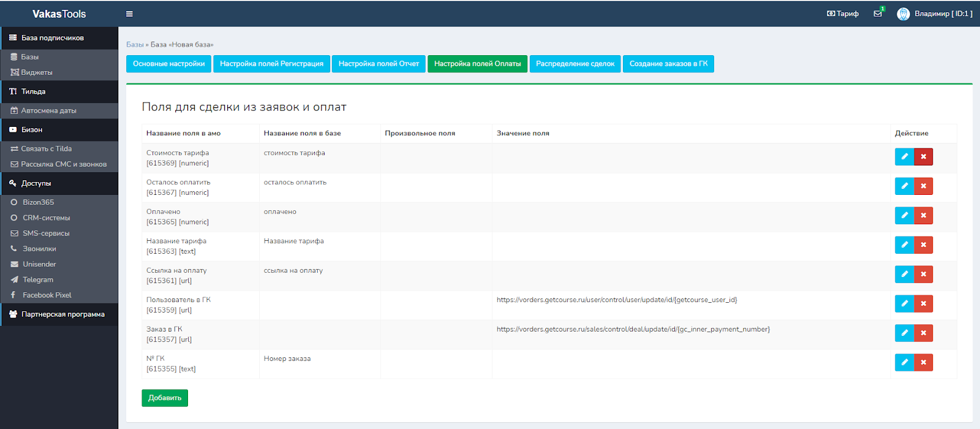This screenshot has width=980, height=429.
Task: Toggle the hamburger sidebar menu
Action: point(129,14)
